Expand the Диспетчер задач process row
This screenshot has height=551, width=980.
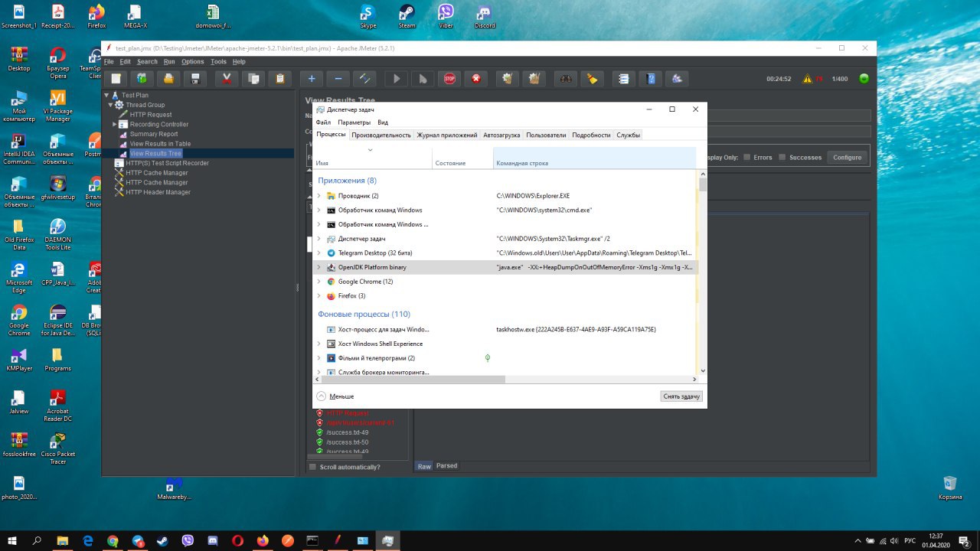pyautogui.click(x=318, y=239)
